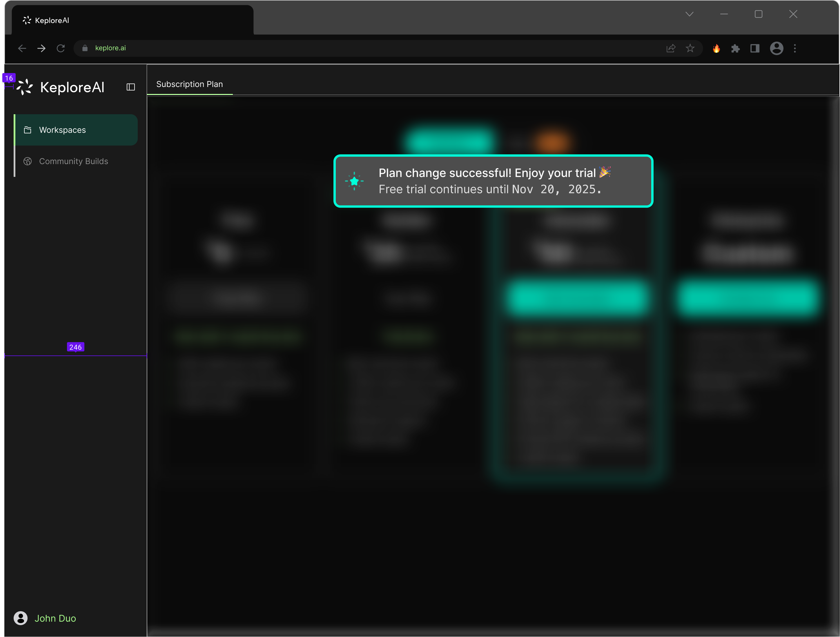Reload the keplore.ai page
Screen dimensions: 840x637
click(61, 48)
